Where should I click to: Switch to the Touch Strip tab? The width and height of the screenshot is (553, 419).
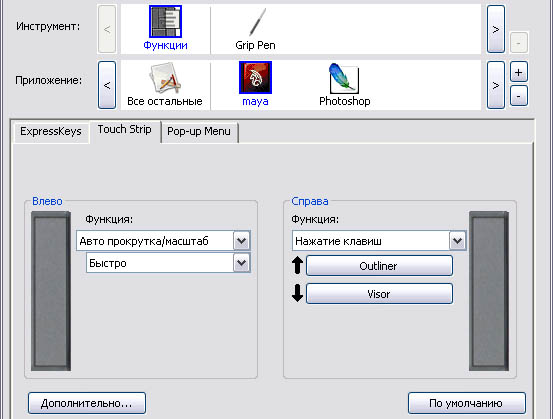pos(125,130)
